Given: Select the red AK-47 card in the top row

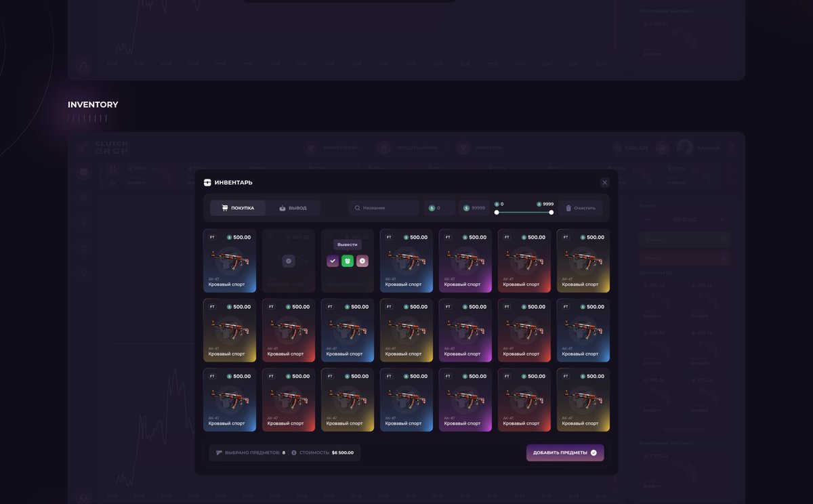Looking at the screenshot, I should pos(524,261).
